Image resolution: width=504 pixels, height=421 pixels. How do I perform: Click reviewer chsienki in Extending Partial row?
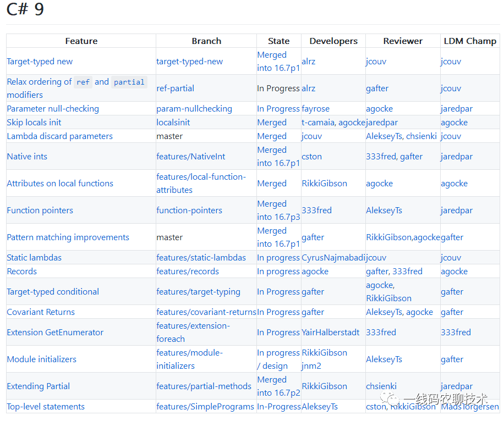point(381,386)
